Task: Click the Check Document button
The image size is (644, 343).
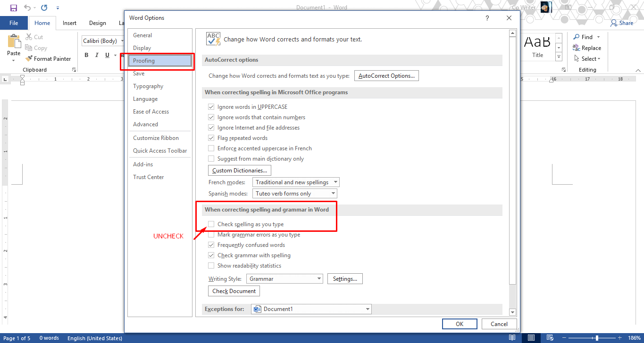Action: pyautogui.click(x=234, y=291)
